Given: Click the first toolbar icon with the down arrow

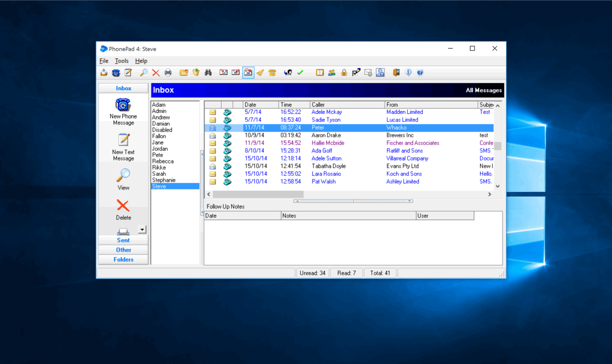Looking at the screenshot, I should coord(104,73).
